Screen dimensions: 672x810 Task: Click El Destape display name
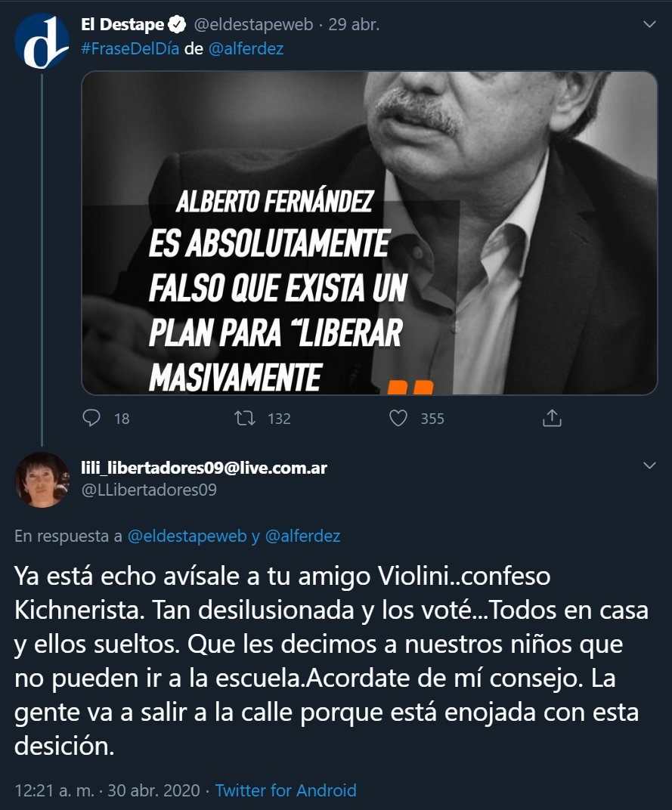point(122,24)
